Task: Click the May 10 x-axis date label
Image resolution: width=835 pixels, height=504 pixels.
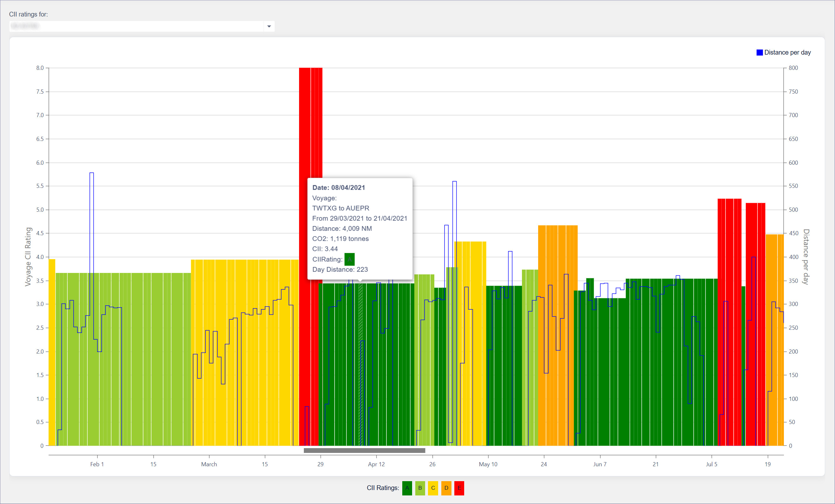Action: [488, 464]
